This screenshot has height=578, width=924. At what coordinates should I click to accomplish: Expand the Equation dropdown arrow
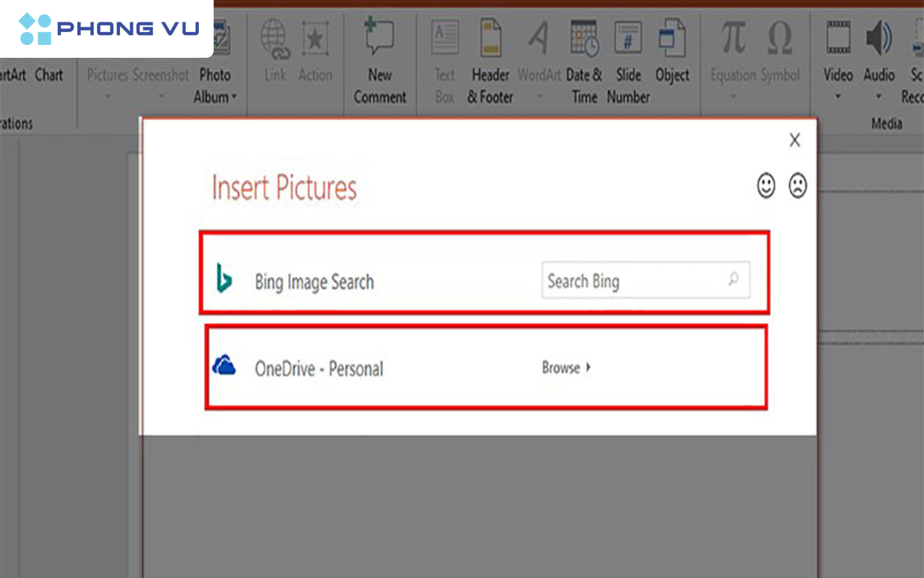733,96
